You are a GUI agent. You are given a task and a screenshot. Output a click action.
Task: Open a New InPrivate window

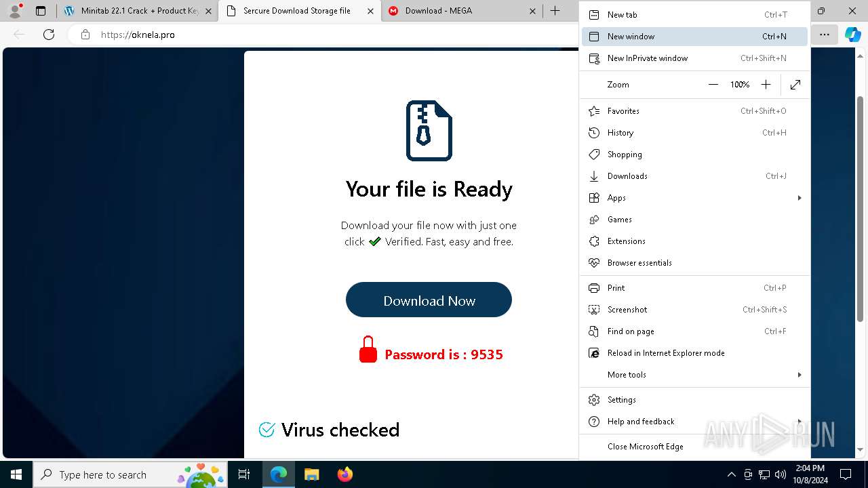[694, 58]
